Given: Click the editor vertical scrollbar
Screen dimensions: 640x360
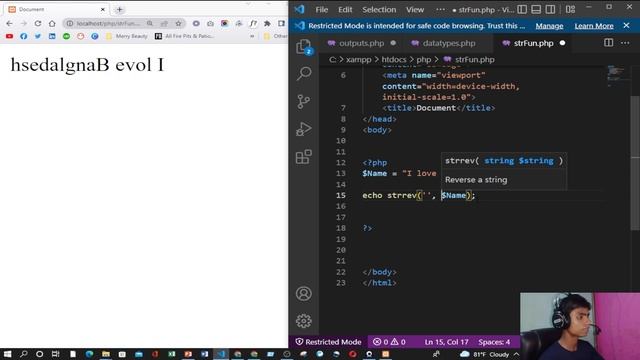Looking at the screenshot, I should [635, 163].
